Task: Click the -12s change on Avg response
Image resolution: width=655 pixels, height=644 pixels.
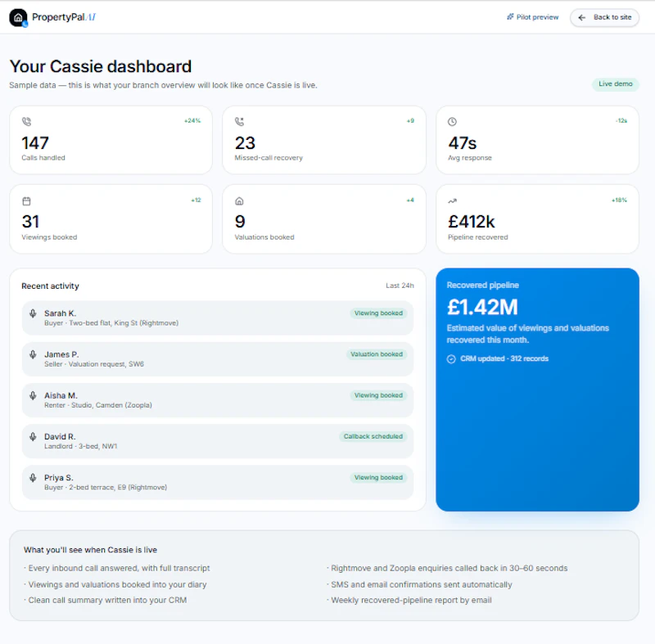Action: coord(621,120)
